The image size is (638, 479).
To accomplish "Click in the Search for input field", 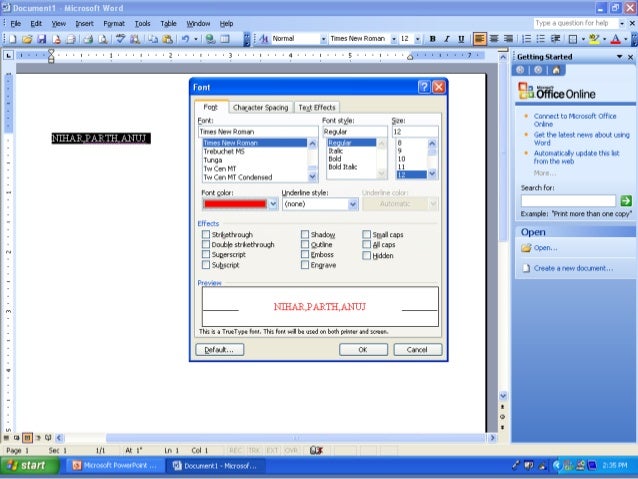I will (568, 200).
